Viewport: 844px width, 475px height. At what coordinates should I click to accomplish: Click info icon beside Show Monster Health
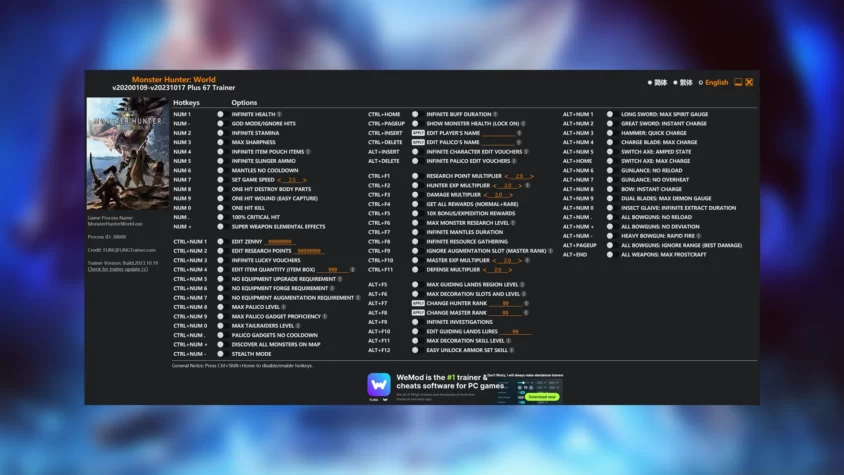523,123
